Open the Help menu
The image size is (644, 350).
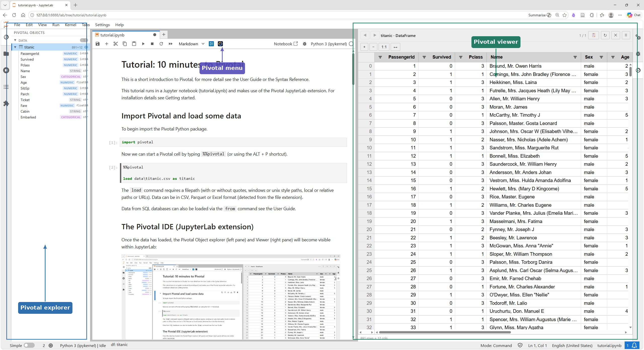119,25
